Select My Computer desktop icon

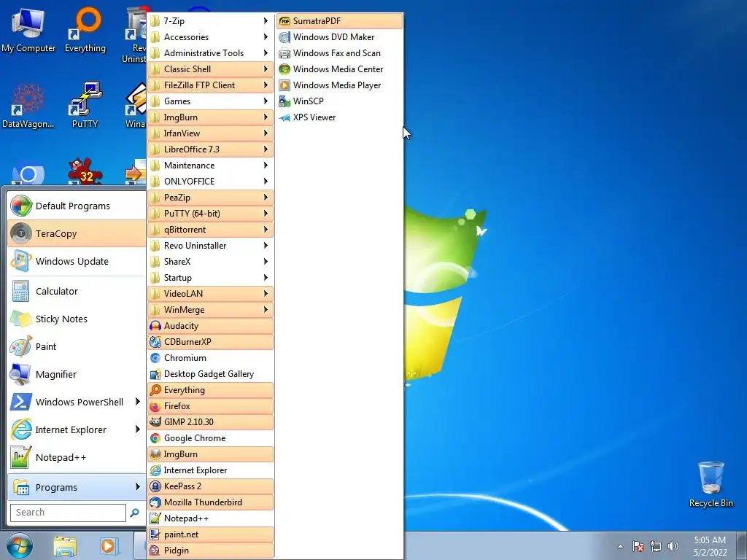pos(28,30)
